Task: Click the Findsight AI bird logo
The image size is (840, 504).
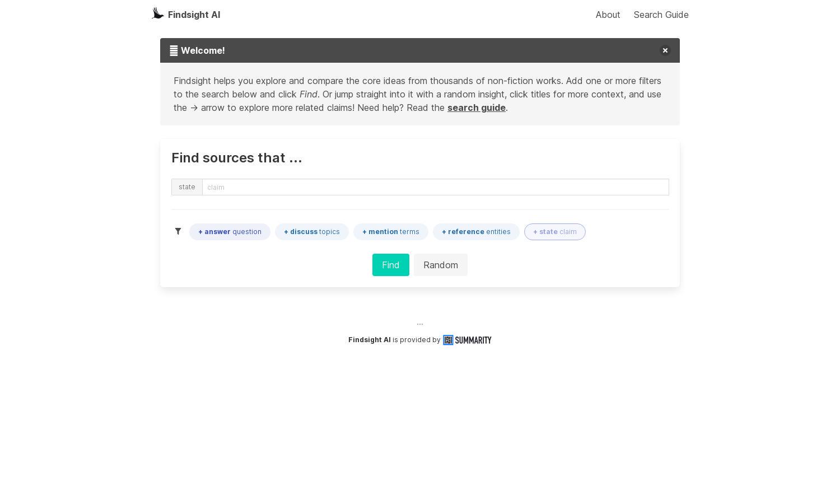Action: [x=158, y=13]
